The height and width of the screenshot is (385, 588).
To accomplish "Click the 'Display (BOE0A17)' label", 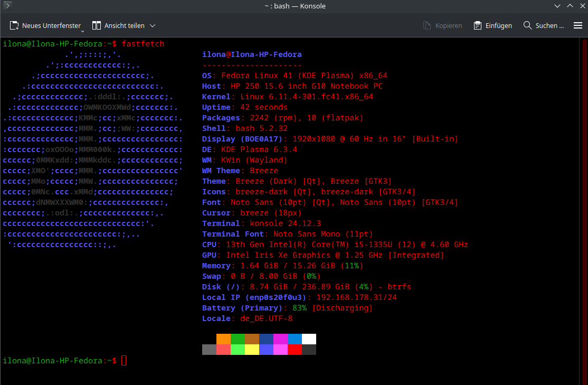I will click(242, 139).
